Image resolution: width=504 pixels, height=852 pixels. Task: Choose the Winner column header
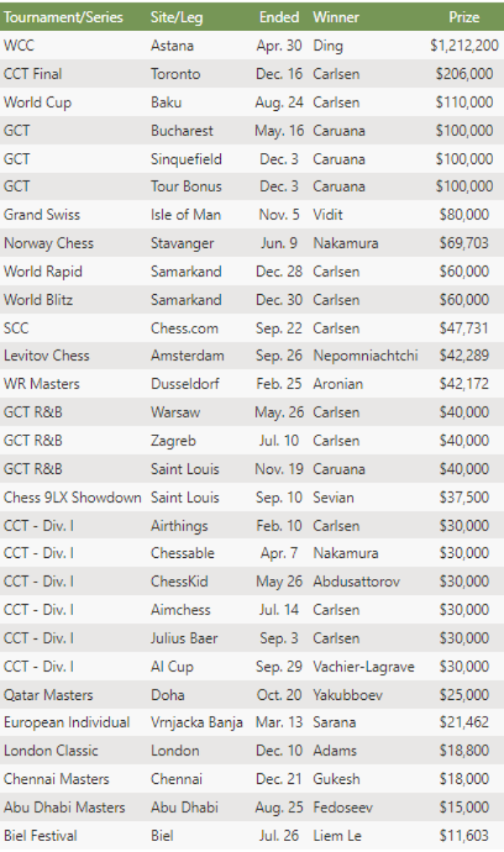(336, 18)
